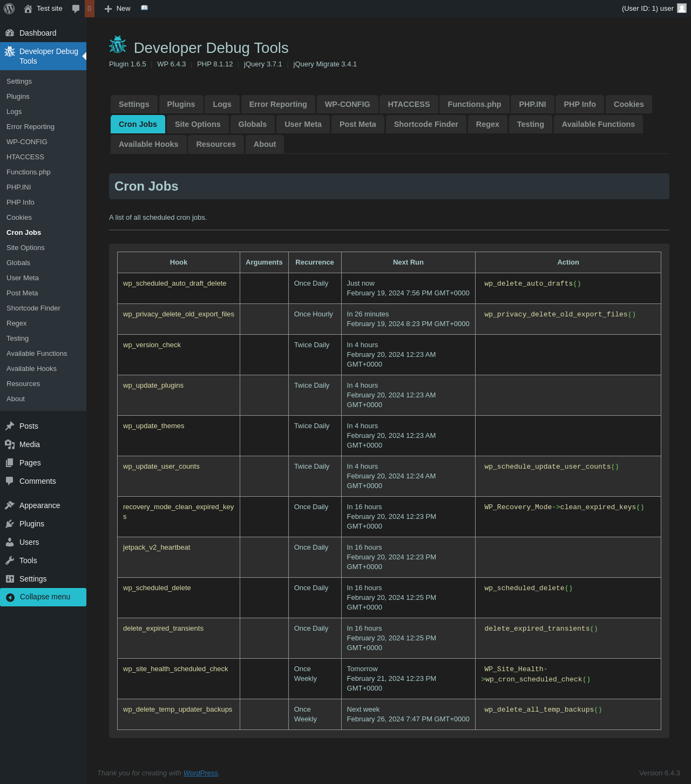The height and width of the screenshot is (784, 691).
Task: Click the WordPress logo in admin bar
Action: coord(9,9)
